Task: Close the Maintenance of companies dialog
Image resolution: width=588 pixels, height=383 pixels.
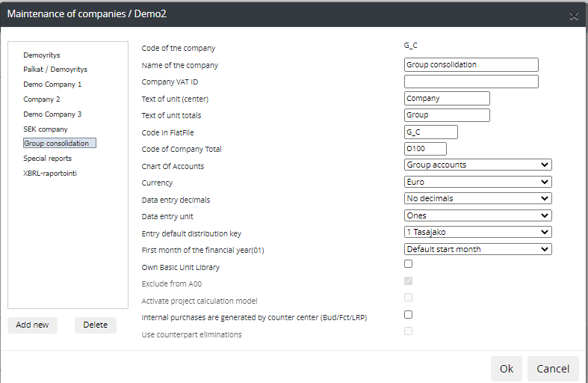Action: [x=574, y=16]
